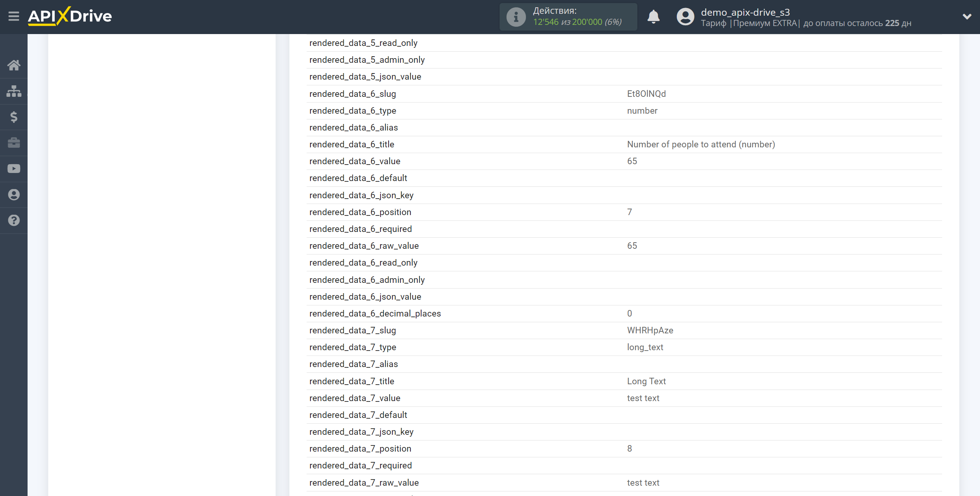
Task: Open the notifications bell
Action: 653,17
